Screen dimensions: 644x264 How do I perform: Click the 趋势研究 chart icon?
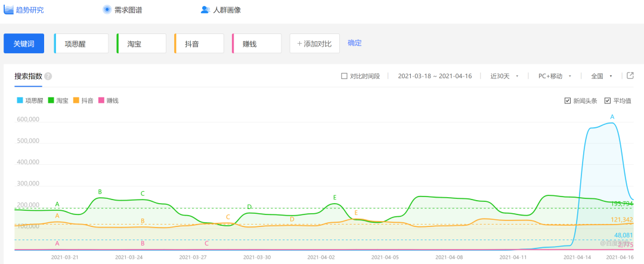[x=9, y=10]
